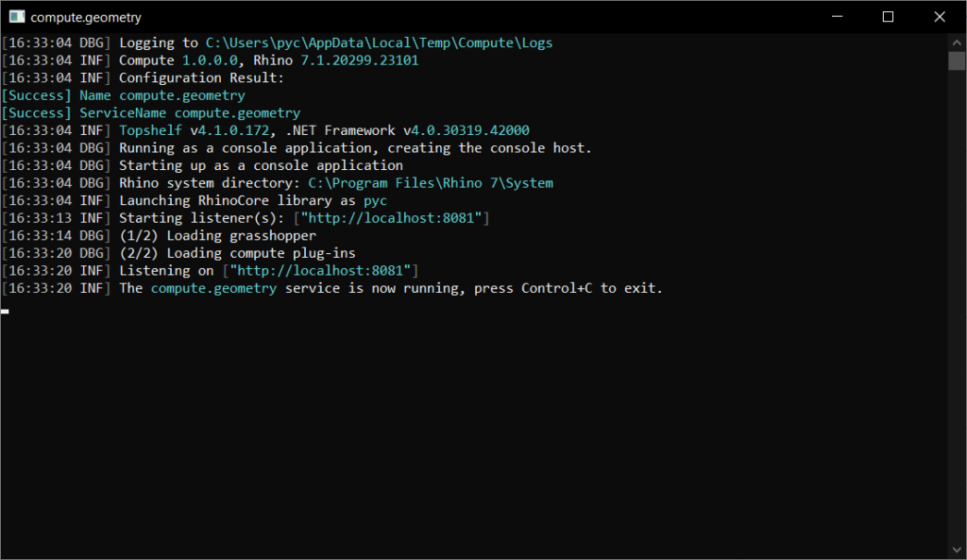Click compute.geometry in the service running line
967x560 pixels.
click(213, 288)
